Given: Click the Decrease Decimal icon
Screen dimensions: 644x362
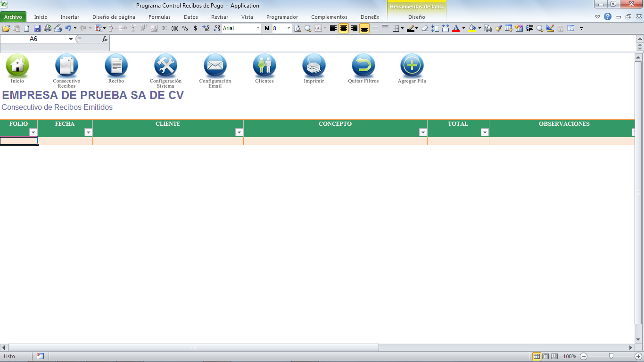Looking at the screenshot, I should pos(216,28).
